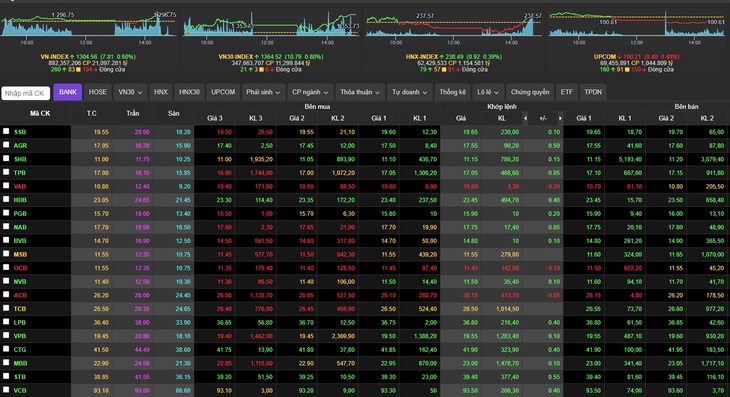This screenshot has height=397, width=730.
Task: Tick the checkbox for HDB row
Action: tap(6, 199)
